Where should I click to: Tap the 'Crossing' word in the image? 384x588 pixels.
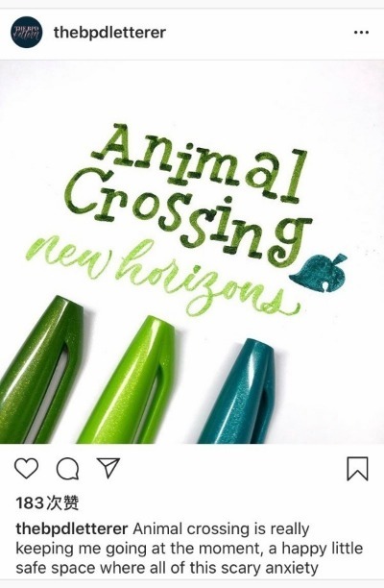click(189, 219)
